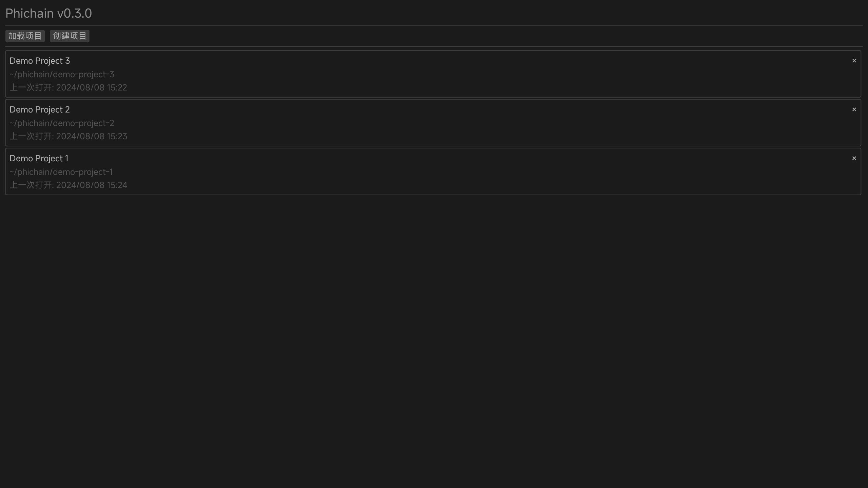The image size is (868, 488).
Task: Open the Demo Project 1 title
Action: click(39, 159)
